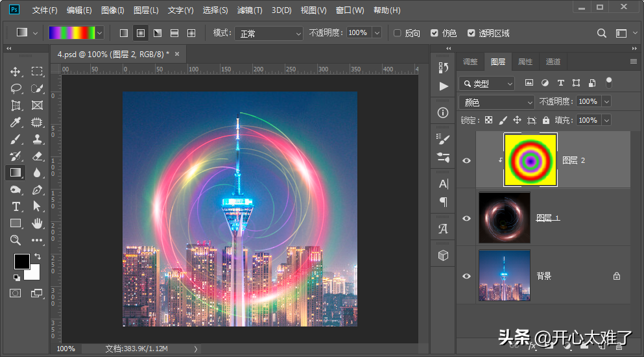Hide 背景 layer with eye icon

(466, 276)
